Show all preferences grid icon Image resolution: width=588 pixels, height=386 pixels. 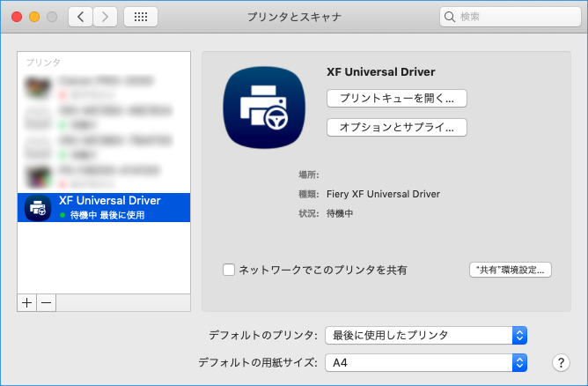pos(141,17)
